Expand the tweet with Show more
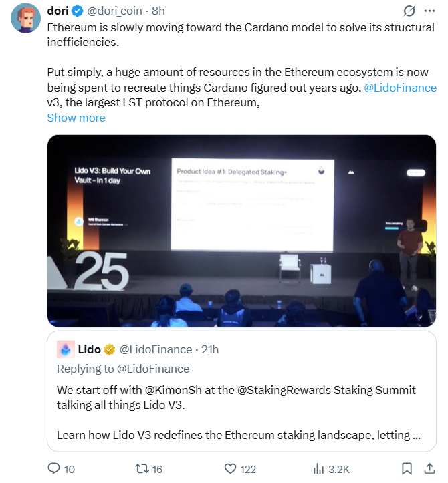 point(76,118)
